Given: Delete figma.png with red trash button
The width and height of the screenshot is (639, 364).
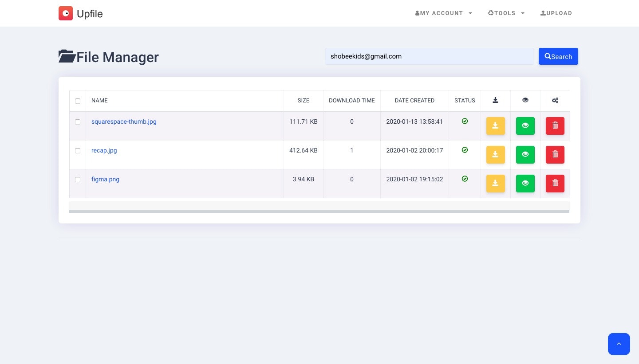Looking at the screenshot, I should click(x=555, y=184).
